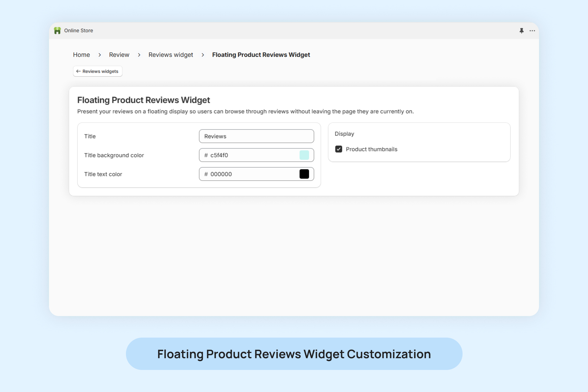Click the Product thumbnails label text
588x392 pixels.
pyautogui.click(x=371, y=149)
